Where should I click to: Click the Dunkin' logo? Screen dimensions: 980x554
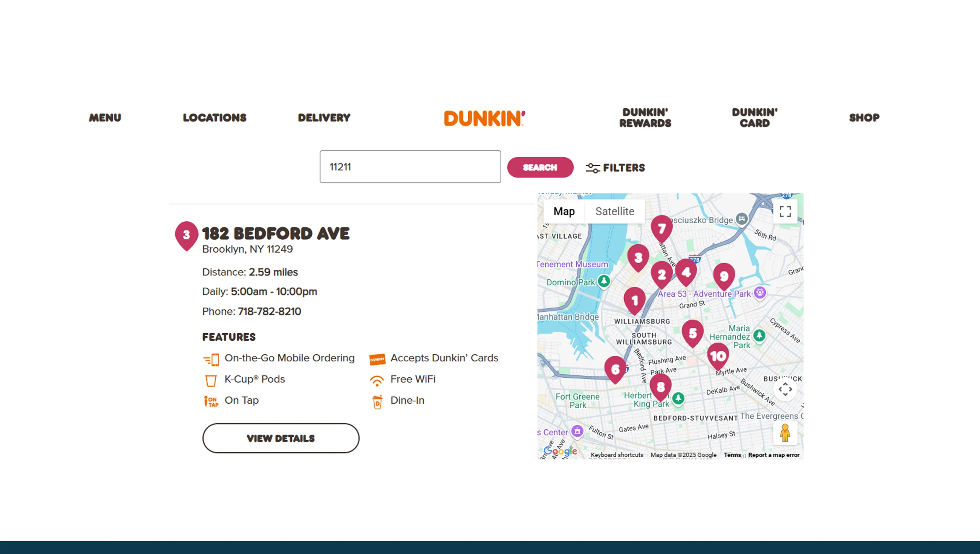point(484,118)
